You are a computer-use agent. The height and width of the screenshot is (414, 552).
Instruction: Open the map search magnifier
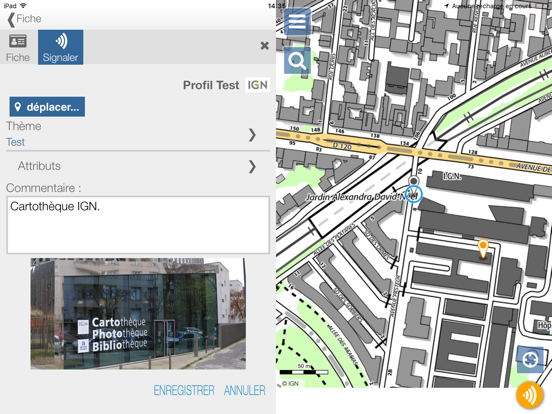[x=297, y=61]
